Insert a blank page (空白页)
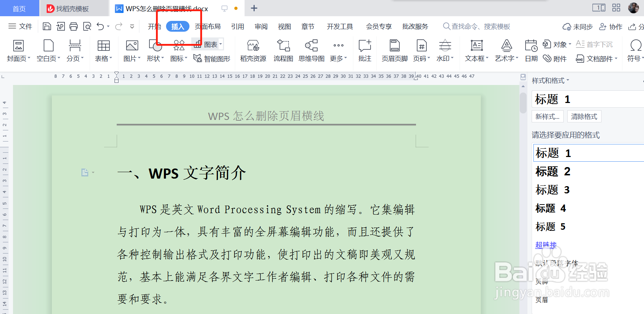Viewport: 644px width, 314px height. pyautogui.click(x=48, y=50)
